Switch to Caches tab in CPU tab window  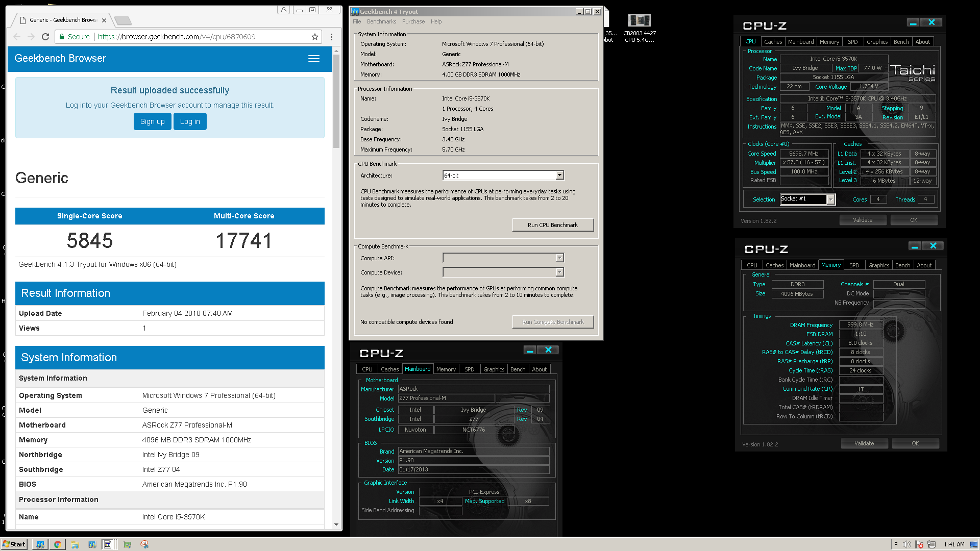point(773,42)
